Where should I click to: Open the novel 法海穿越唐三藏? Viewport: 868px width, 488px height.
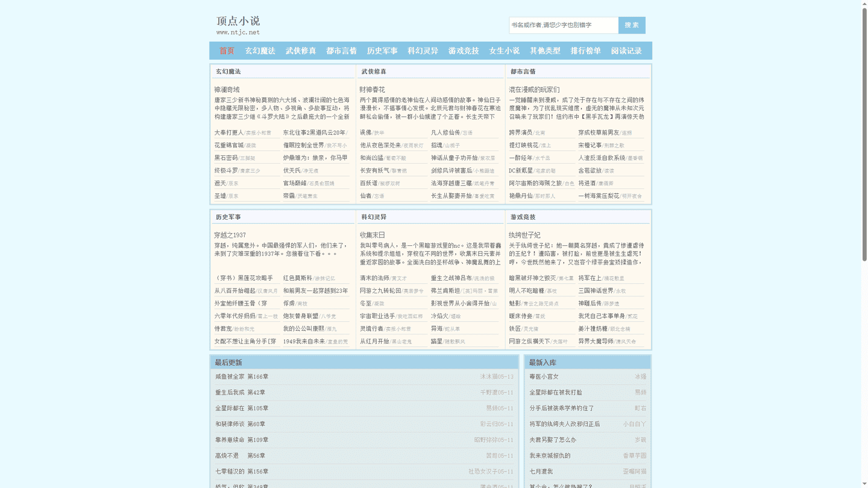coord(451,183)
